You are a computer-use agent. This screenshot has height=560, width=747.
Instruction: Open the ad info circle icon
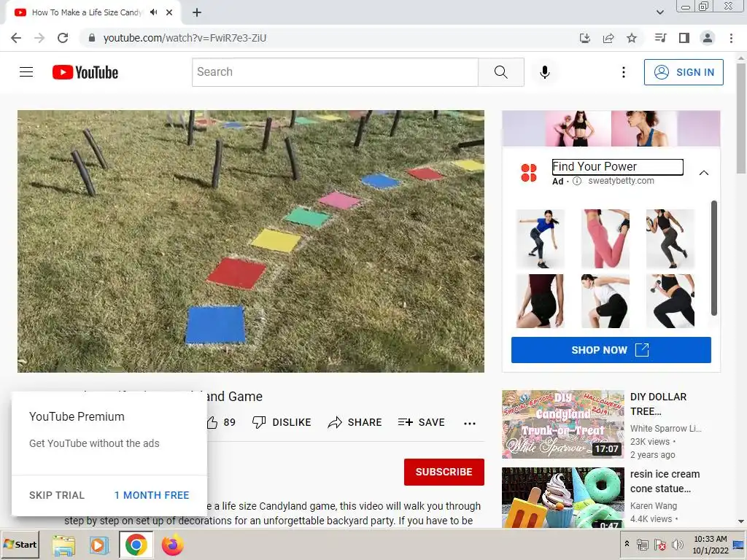pos(576,181)
